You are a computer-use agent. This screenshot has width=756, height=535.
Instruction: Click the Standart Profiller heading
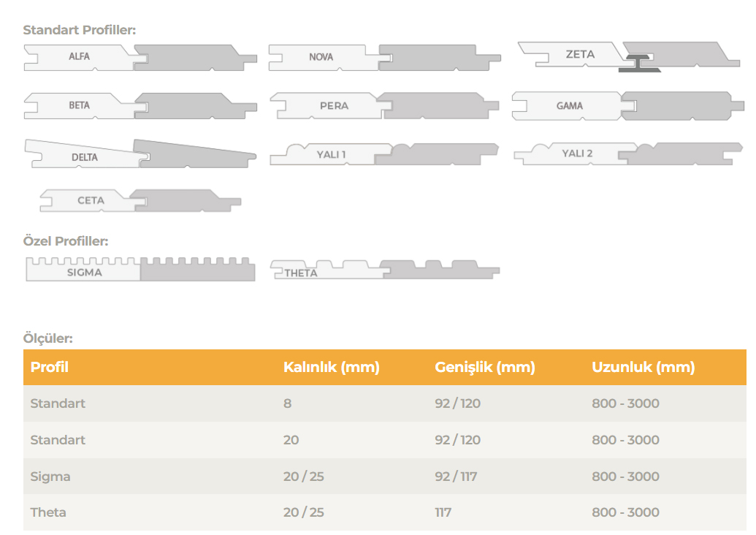tap(80, 30)
